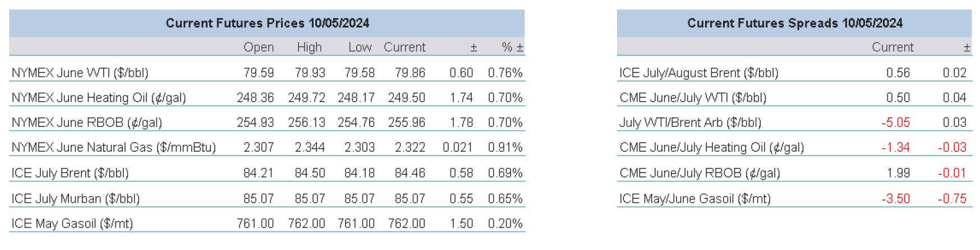The height and width of the screenshot is (250, 980).
Task: Click Current column header in Spreads table
Action: coord(892,47)
